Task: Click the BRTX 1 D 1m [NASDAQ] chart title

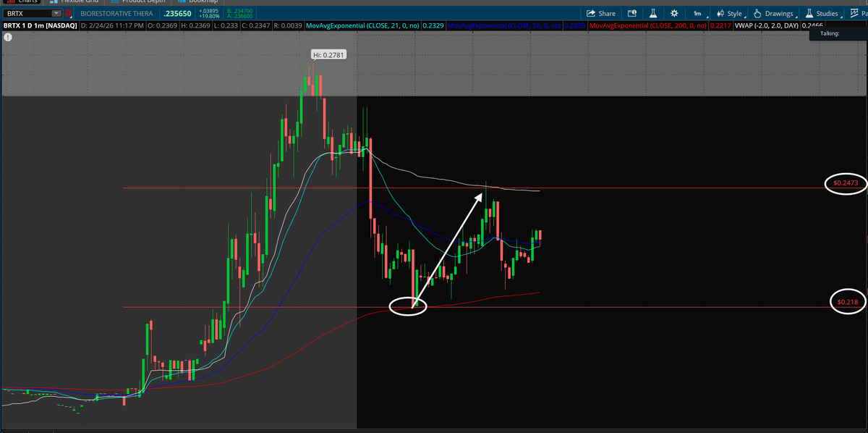Action: coord(40,25)
